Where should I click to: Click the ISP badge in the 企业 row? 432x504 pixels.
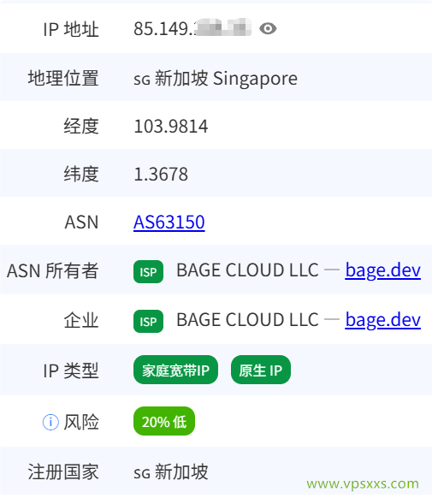(x=148, y=321)
